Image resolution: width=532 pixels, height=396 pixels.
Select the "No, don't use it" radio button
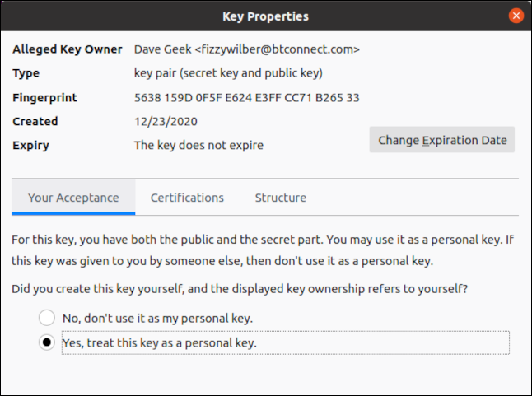47,318
